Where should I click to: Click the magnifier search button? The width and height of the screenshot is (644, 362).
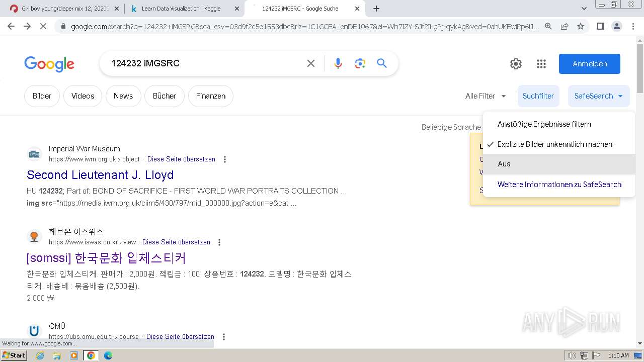(382, 63)
